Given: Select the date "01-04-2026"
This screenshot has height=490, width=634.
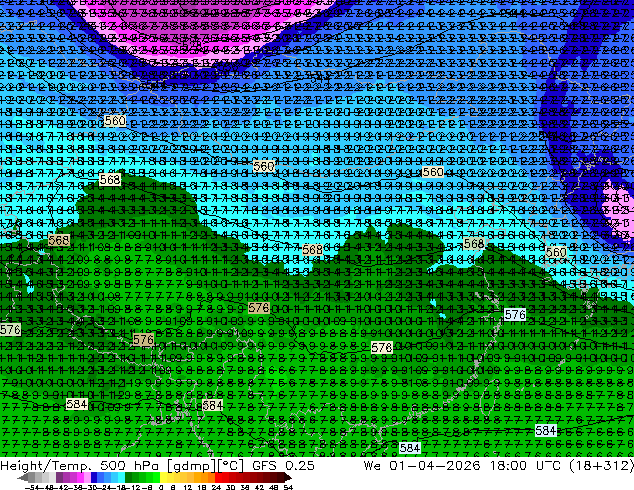Looking at the screenshot, I should point(435,466).
